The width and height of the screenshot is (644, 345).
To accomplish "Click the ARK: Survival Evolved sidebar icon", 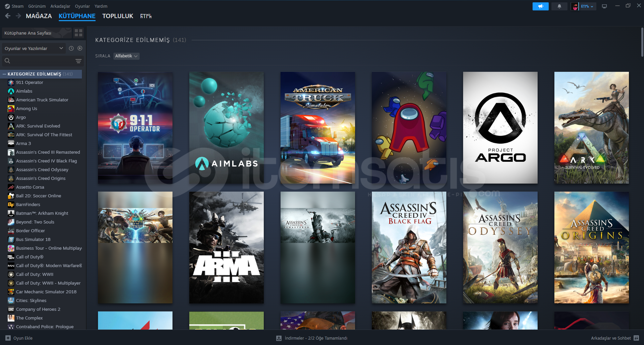I will pos(11,126).
